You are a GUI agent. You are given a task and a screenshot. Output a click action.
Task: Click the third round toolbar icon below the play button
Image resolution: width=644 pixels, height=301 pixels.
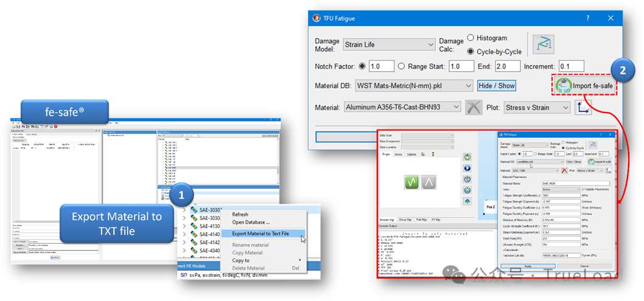coord(467,179)
